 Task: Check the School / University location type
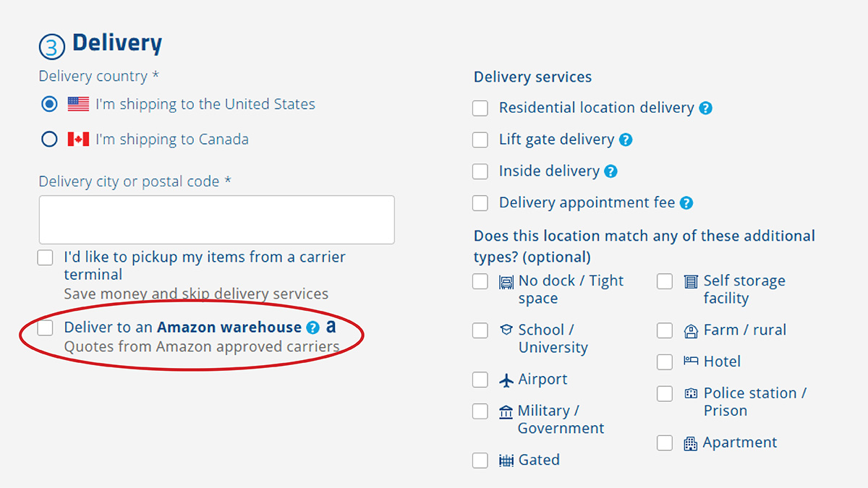click(x=480, y=330)
